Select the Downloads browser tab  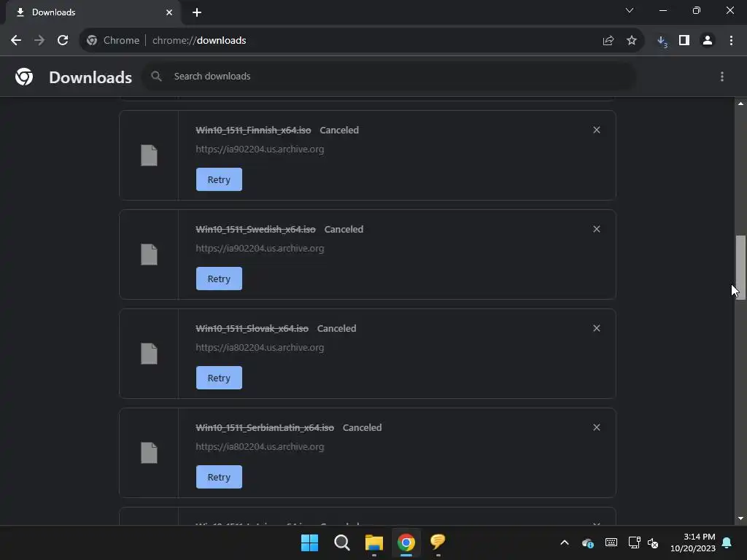pos(93,12)
